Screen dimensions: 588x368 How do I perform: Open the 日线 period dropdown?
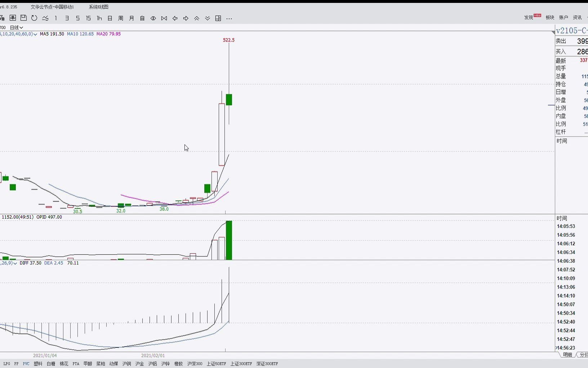[17, 27]
